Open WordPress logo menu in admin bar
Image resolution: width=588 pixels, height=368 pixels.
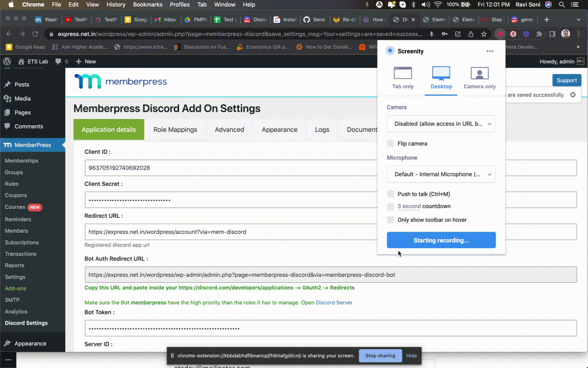(x=7, y=61)
